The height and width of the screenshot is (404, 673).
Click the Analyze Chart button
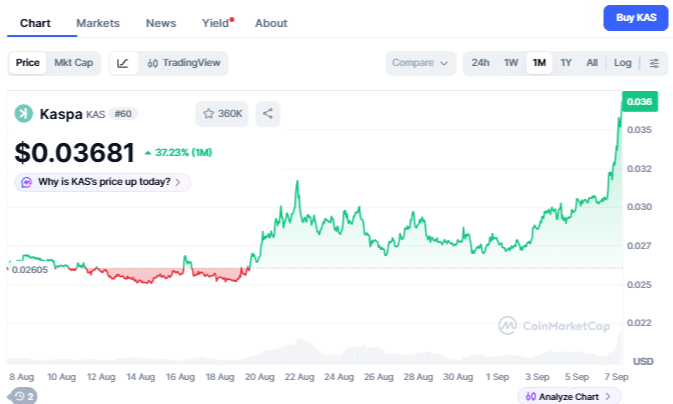(x=569, y=396)
